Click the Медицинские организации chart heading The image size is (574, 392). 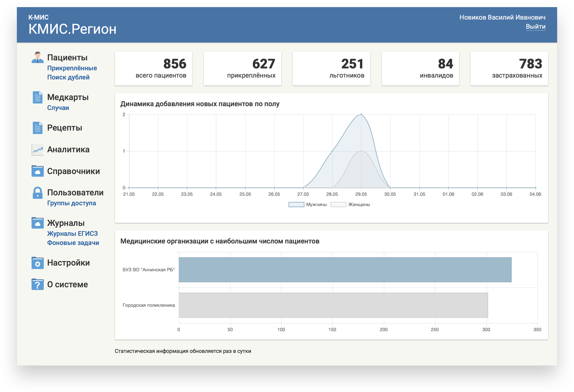[220, 241]
